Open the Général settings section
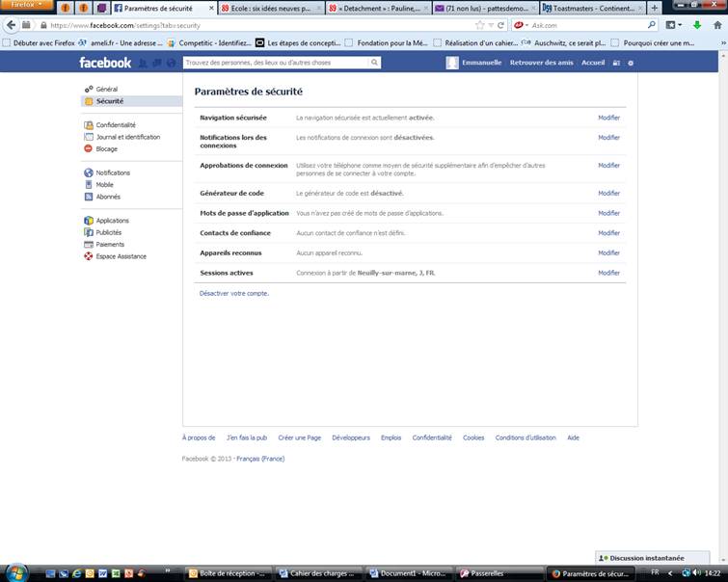The image size is (728, 582). [107, 89]
